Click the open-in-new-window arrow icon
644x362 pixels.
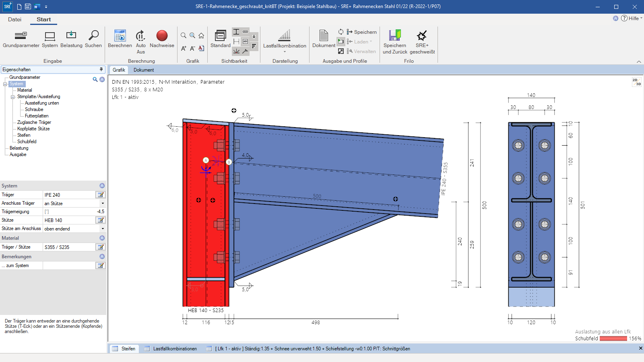341,51
